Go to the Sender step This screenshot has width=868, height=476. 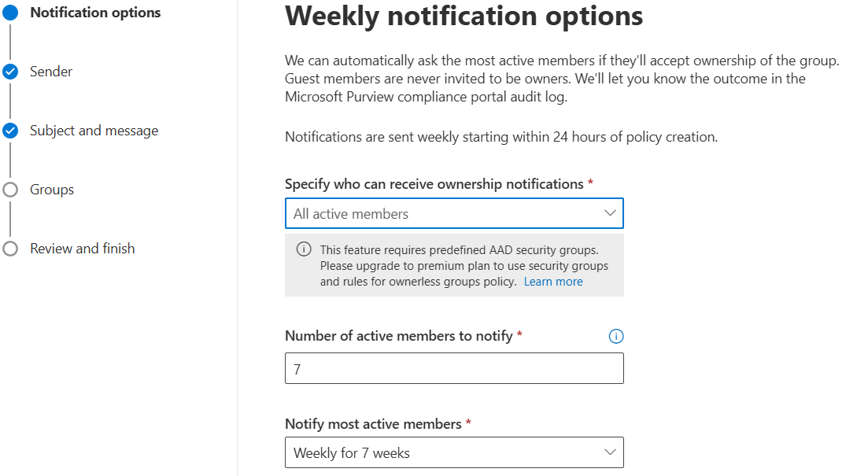tap(51, 72)
